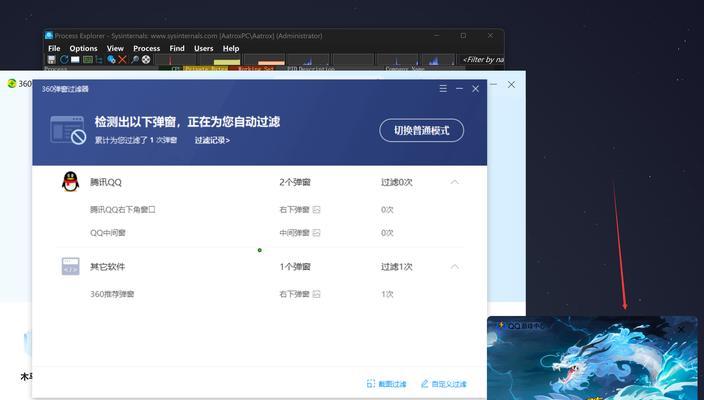Viewport: 704px width, 400px height.
Task: Open the File menu in Process Explorer
Action: pos(54,48)
